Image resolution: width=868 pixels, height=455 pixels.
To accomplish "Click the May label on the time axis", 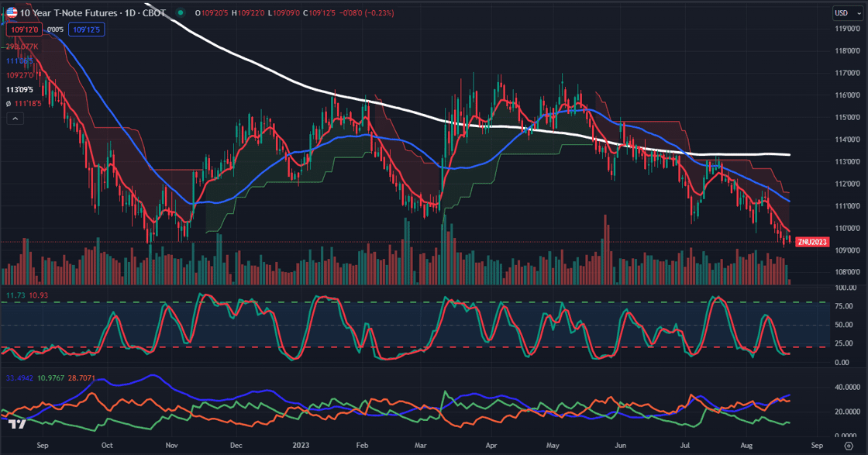I will (x=553, y=445).
